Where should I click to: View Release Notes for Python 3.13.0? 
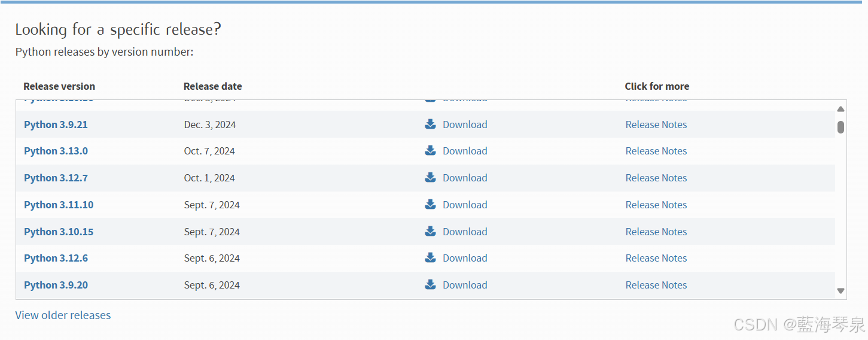point(656,151)
